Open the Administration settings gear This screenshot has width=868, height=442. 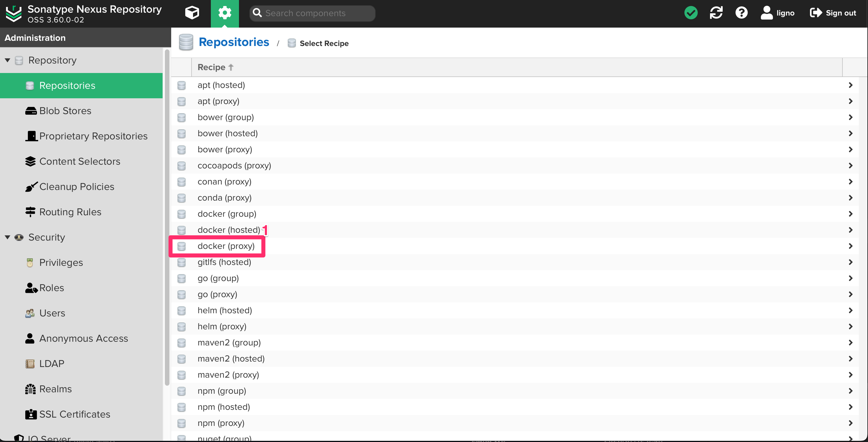[224, 13]
